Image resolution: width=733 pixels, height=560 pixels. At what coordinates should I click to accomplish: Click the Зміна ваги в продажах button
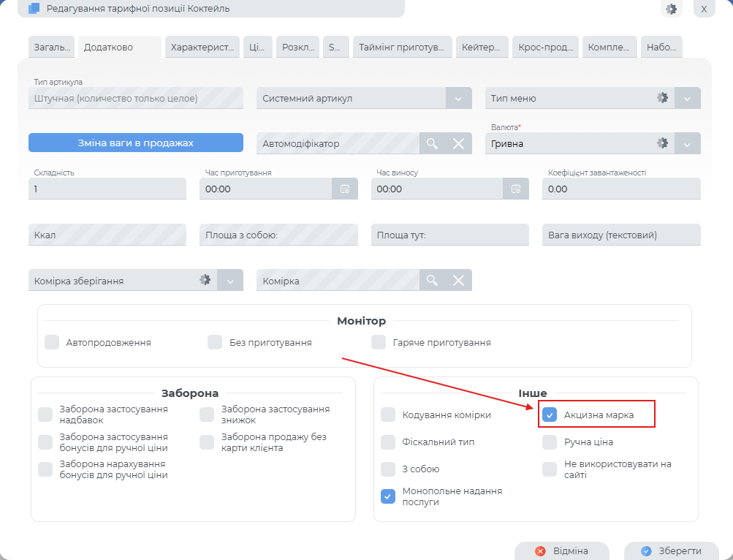pos(135,143)
